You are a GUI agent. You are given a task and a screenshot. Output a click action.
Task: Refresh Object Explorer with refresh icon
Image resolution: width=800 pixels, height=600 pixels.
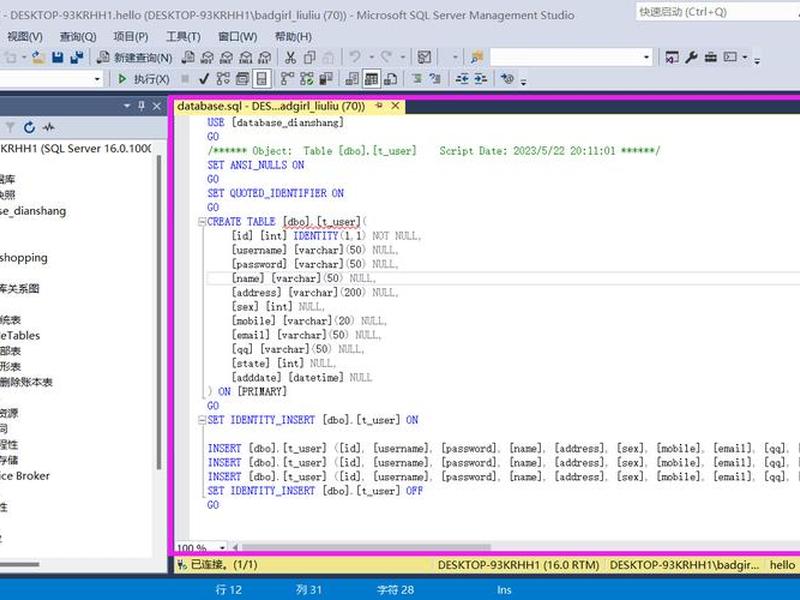tap(29, 127)
